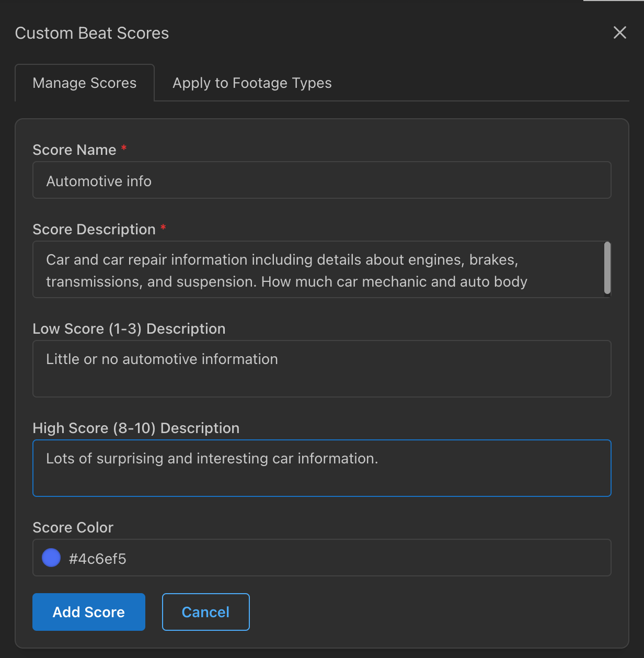This screenshot has width=644, height=658.
Task: Close the Custom Beat Scores dialog
Action: pyautogui.click(x=619, y=32)
